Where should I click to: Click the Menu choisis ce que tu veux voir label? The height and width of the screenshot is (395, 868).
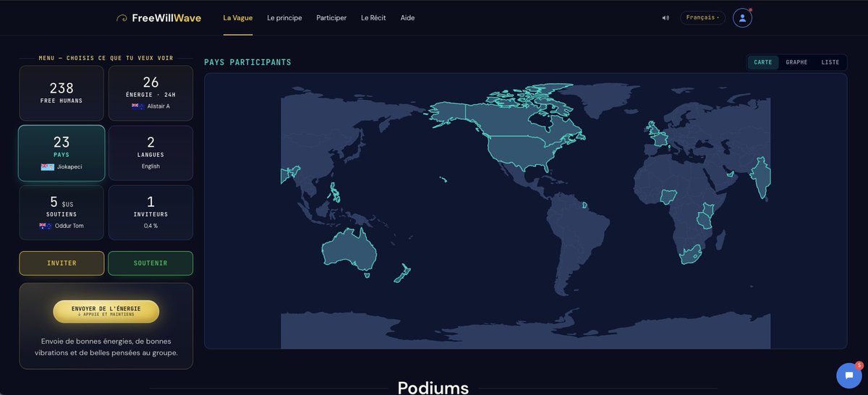pos(106,58)
